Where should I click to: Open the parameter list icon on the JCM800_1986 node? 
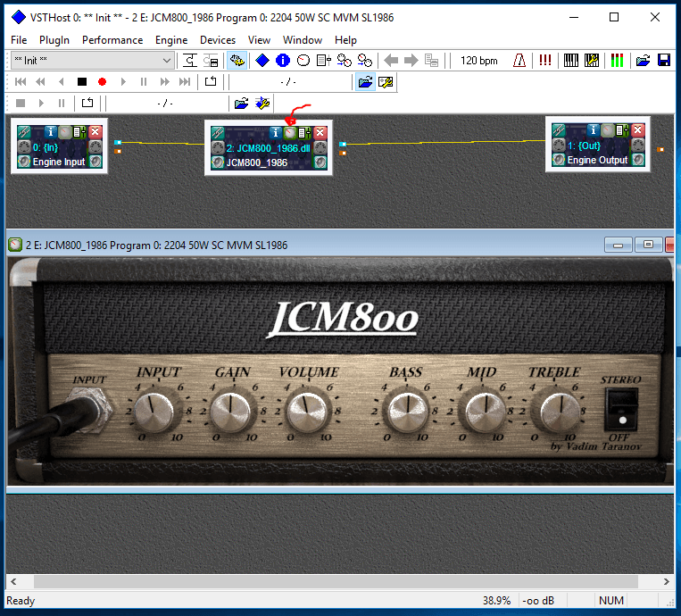pos(304,132)
